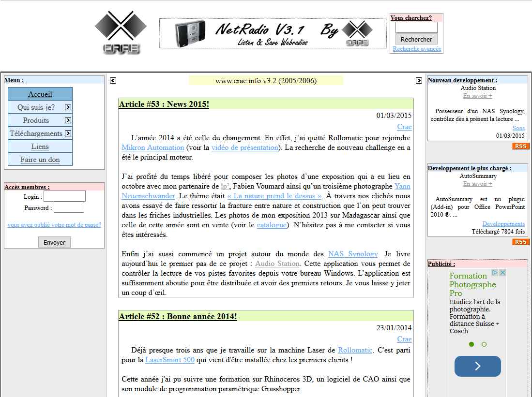Click the 01/03/2015 date on Article #53
The image size is (532, 397).
[x=394, y=116]
